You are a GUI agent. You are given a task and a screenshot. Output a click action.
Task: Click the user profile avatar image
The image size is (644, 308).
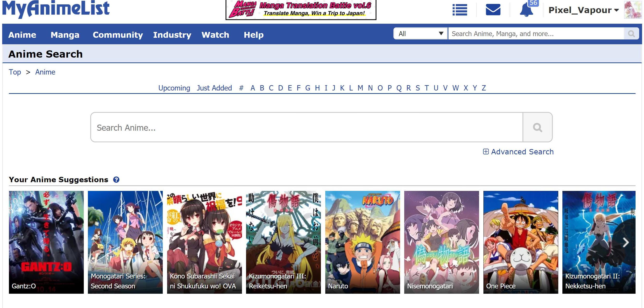coord(633,10)
